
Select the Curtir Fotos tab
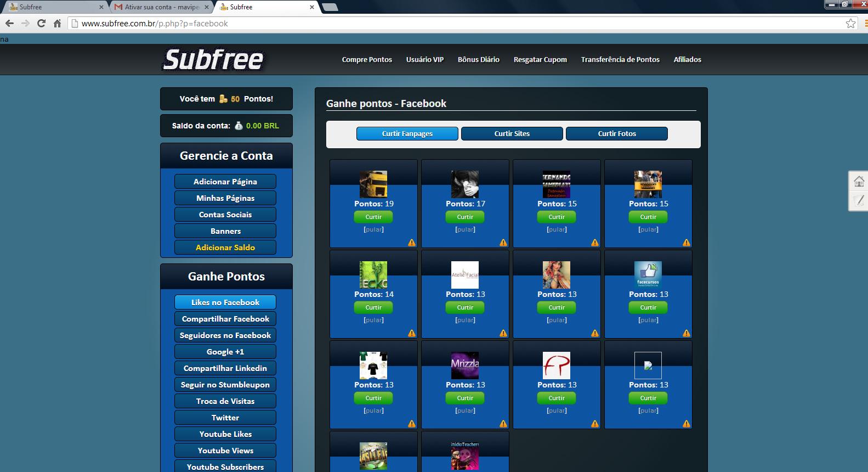617,133
